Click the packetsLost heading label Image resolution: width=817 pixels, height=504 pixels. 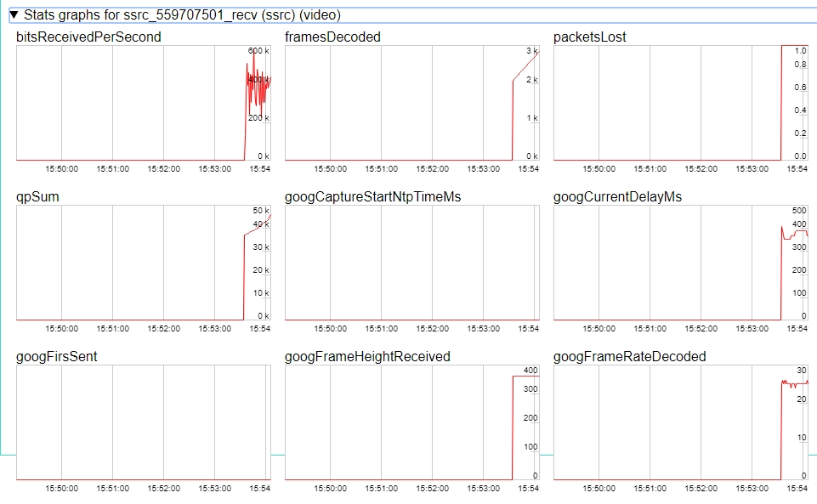[x=589, y=37]
